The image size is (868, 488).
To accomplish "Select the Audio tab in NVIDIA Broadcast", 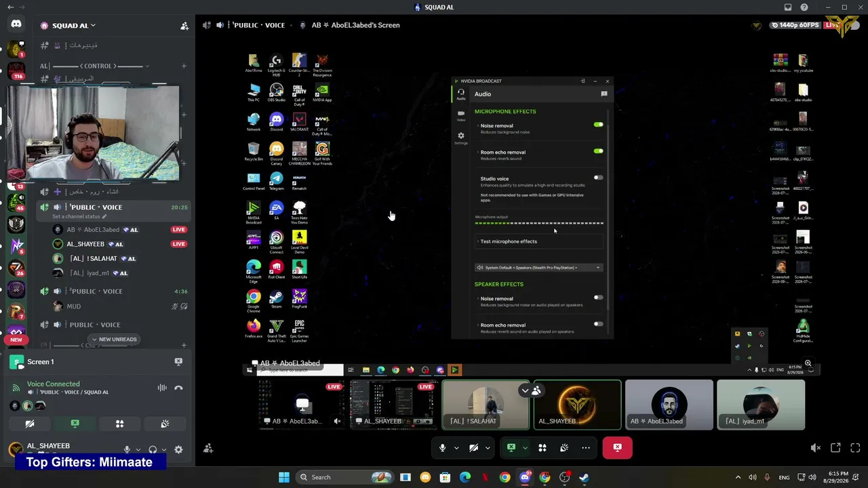I will 461,94.
